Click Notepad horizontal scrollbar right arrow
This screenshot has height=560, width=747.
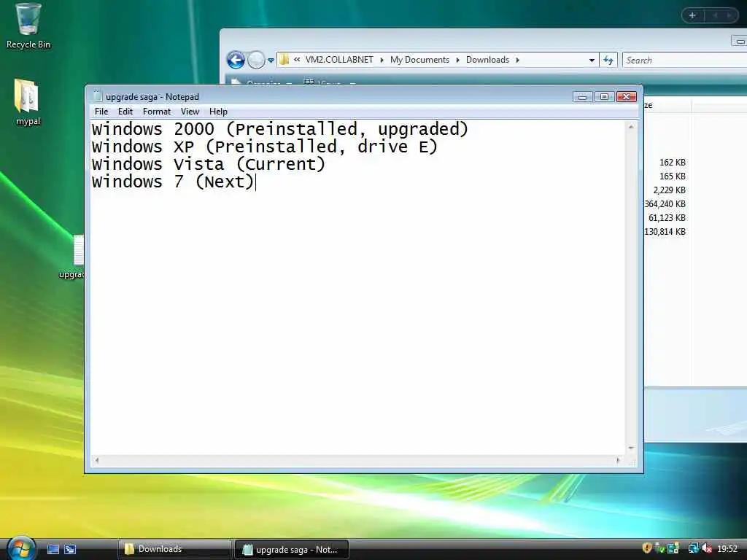618,461
